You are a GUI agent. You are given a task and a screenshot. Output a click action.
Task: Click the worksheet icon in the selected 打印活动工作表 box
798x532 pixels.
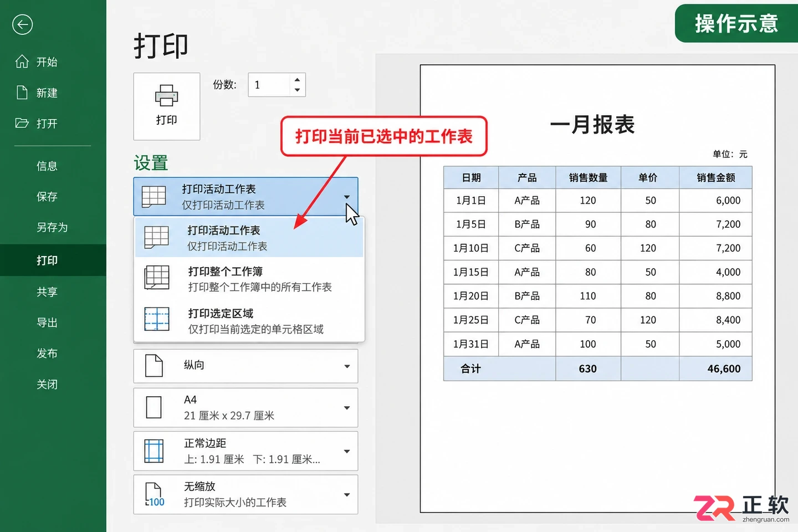154,196
